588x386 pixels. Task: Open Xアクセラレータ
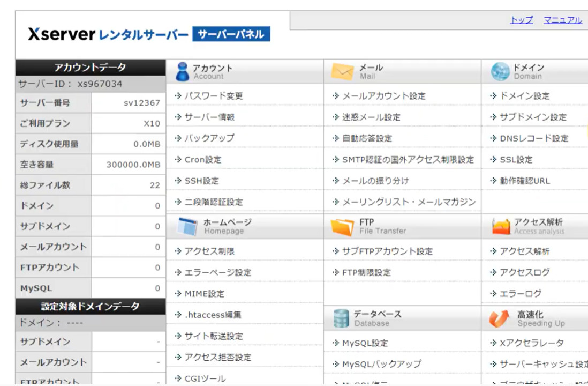coord(532,343)
